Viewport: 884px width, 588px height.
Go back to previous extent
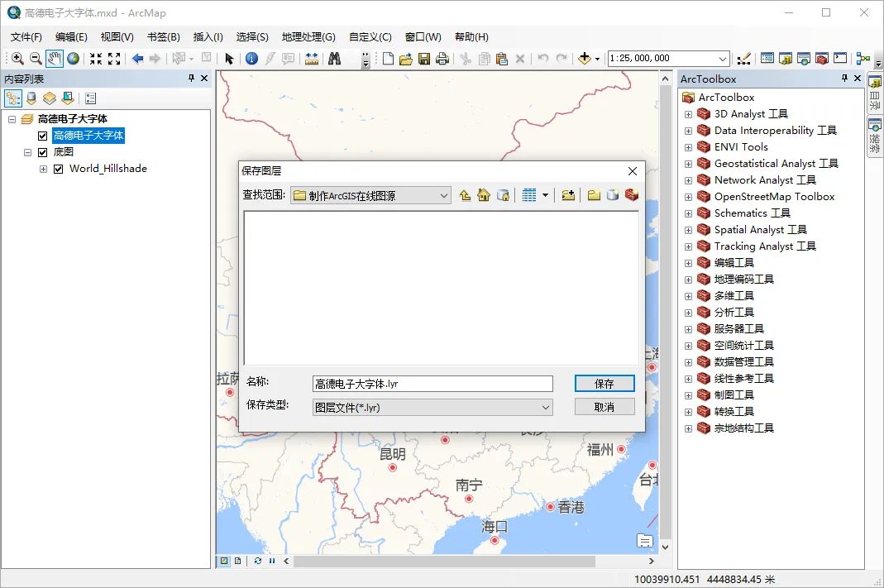coord(137,58)
